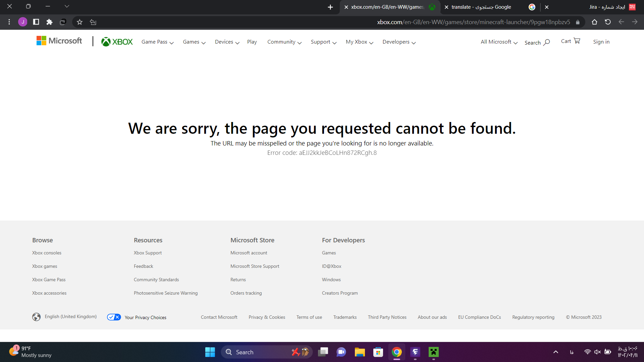Click the browser address bar URL
Image resolution: width=644 pixels, height=362 pixels.
tap(473, 22)
